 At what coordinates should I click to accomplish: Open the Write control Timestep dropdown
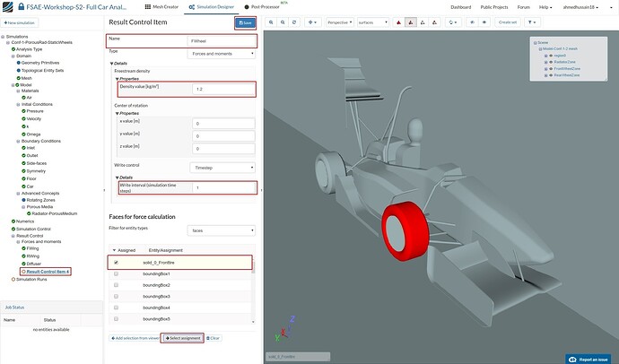(x=221, y=167)
